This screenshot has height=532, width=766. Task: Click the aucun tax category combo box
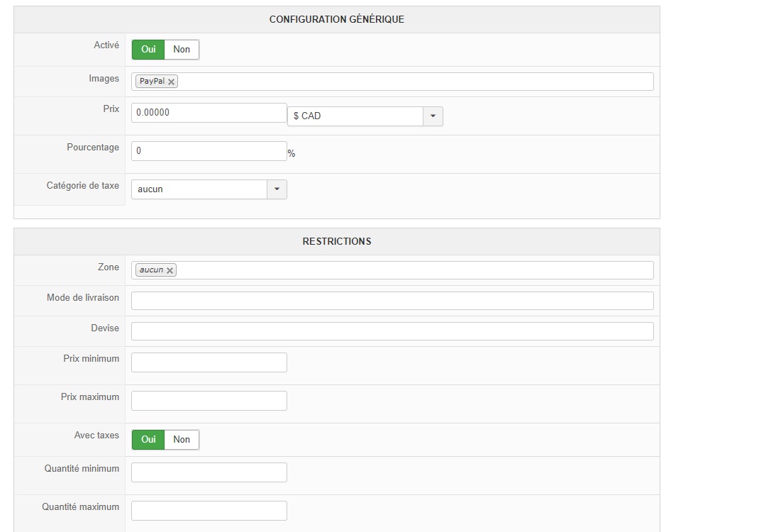pos(199,189)
